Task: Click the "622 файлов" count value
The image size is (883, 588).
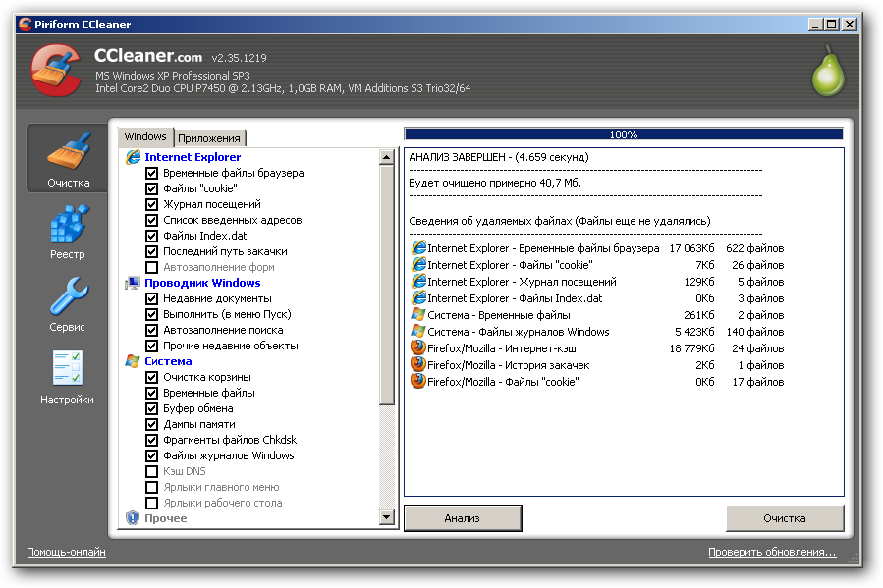Action: pos(754,248)
